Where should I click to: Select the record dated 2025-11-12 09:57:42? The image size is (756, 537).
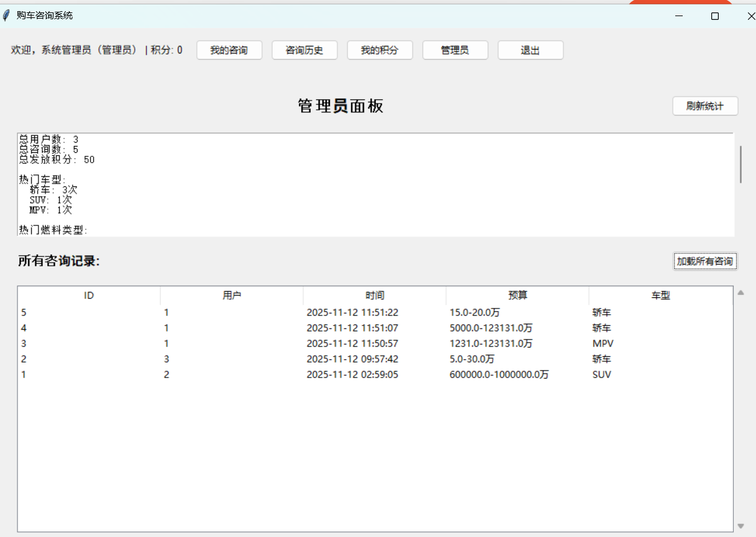(375, 359)
